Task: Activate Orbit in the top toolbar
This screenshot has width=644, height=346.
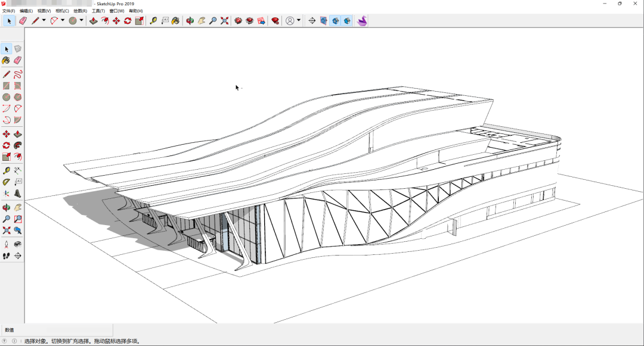Action: click(190, 21)
